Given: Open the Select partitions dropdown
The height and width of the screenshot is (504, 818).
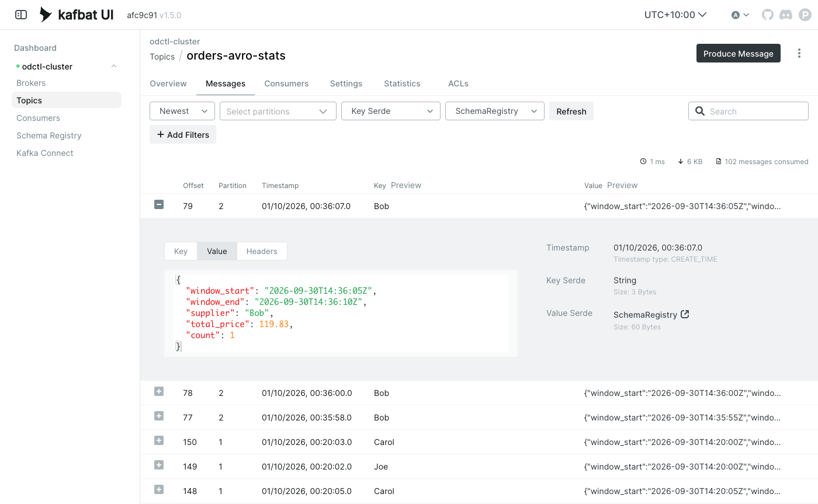Looking at the screenshot, I should (x=278, y=111).
